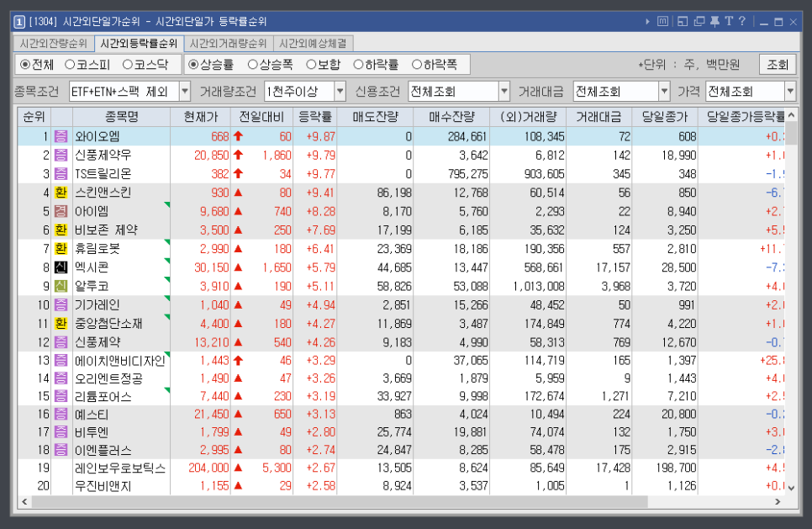The width and height of the screenshot is (812, 529).
Task: Select stock name 에이치앤비디자인
Action: click(120, 361)
